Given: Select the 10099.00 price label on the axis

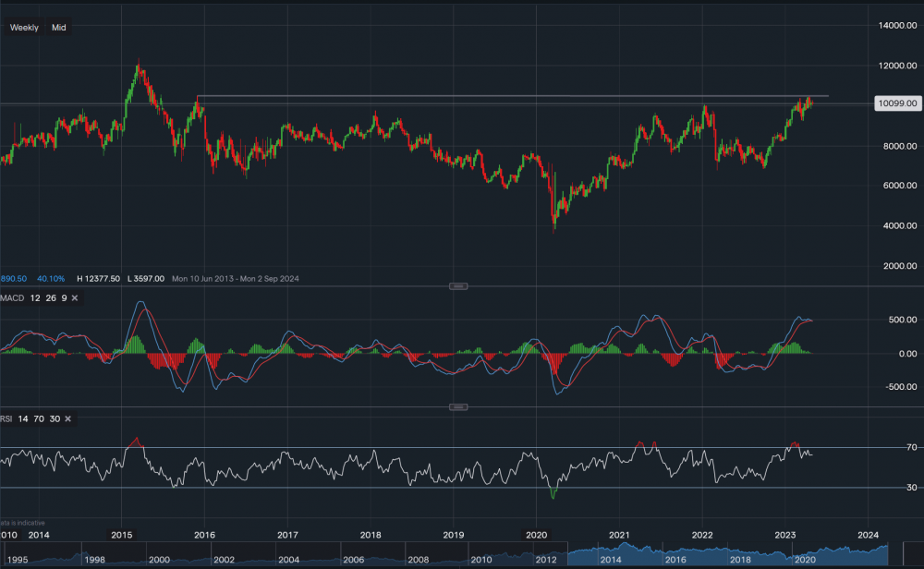Looking at the screenshot, I should click(x=898, y=103).
